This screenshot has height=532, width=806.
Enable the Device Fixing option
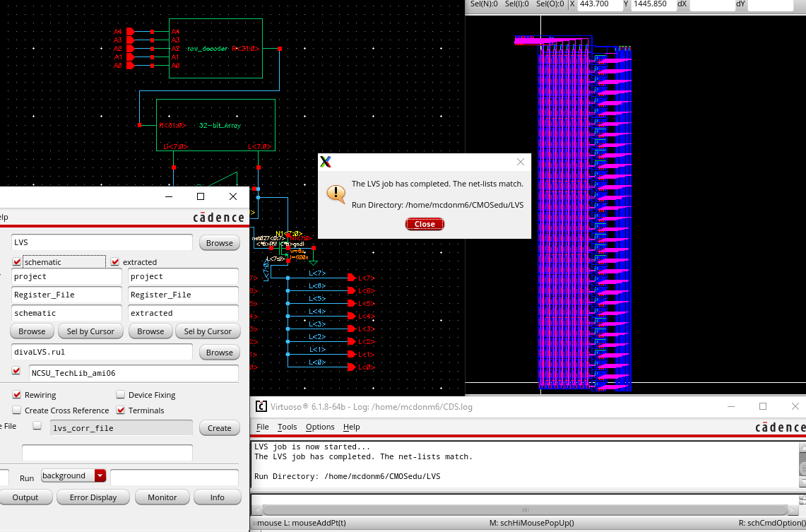point(121,395)
